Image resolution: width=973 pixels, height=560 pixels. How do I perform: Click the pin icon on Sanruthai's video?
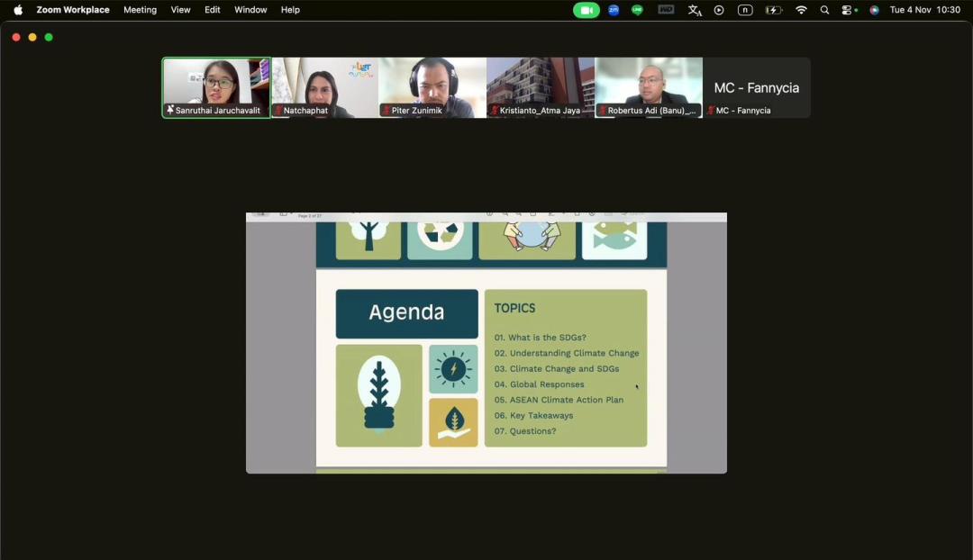click(170, 110)
